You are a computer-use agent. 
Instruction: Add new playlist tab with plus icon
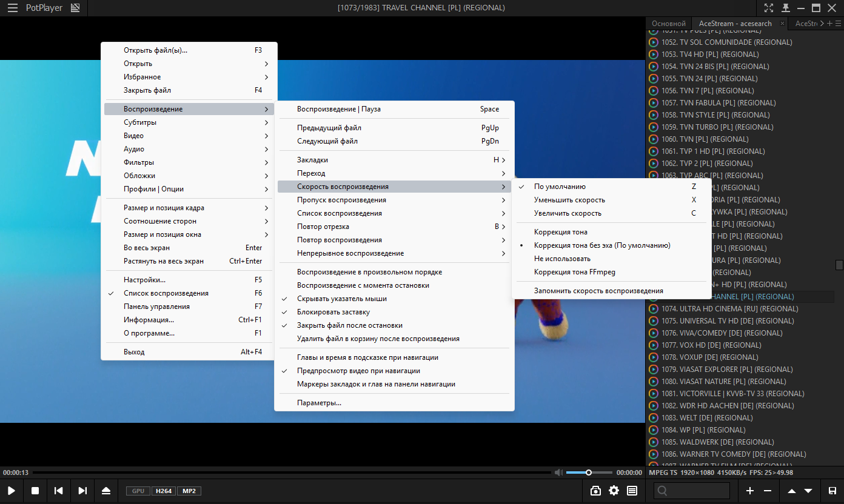coord(829,24)
